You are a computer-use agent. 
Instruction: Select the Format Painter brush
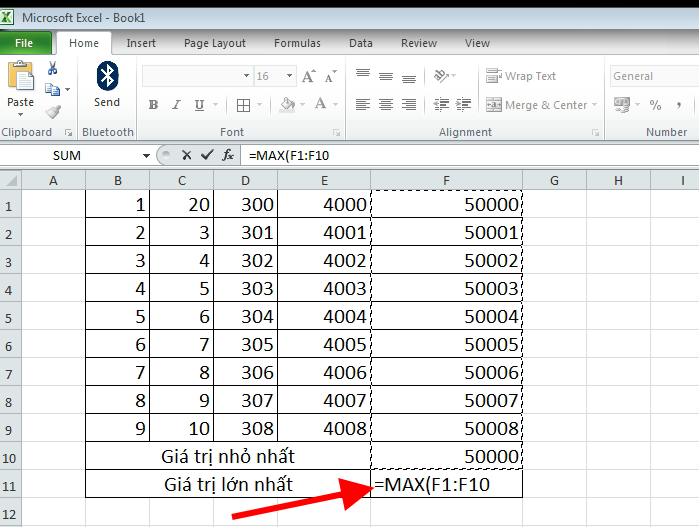tap(53, 111)
